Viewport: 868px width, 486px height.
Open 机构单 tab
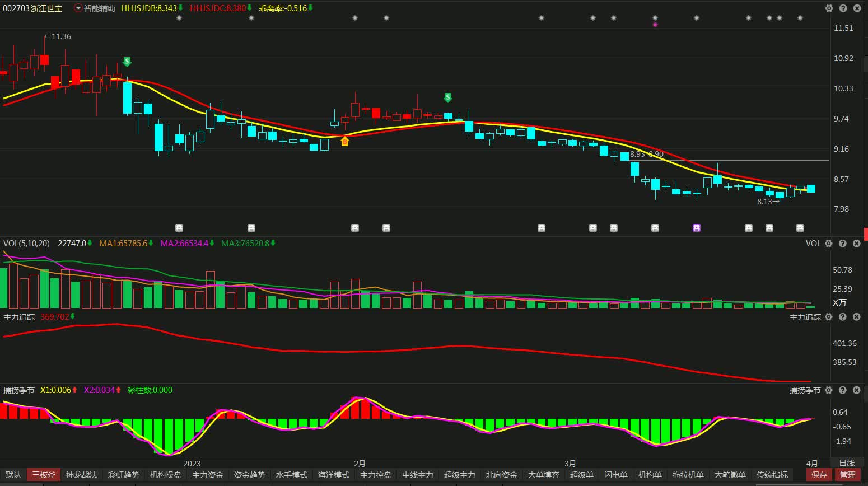[x=650, y=475]
